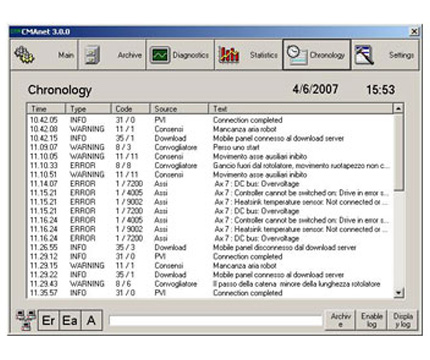Select the 11.14.07 DC bus Overvoltage error
Image resolution: width=430 pixels, height=360 pixels.
(210, 184)
